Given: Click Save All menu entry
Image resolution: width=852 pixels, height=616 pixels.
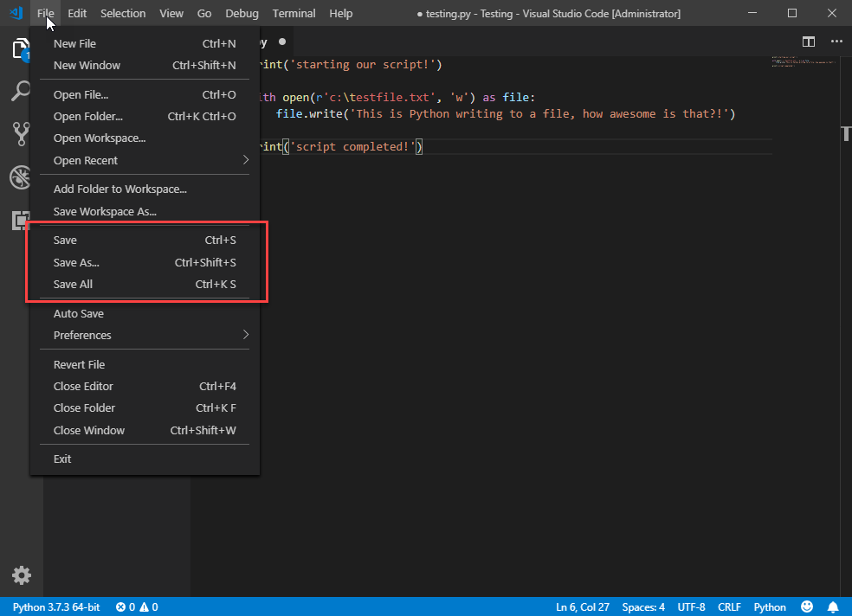Looking at the screenshot, I should click(145, 285).
